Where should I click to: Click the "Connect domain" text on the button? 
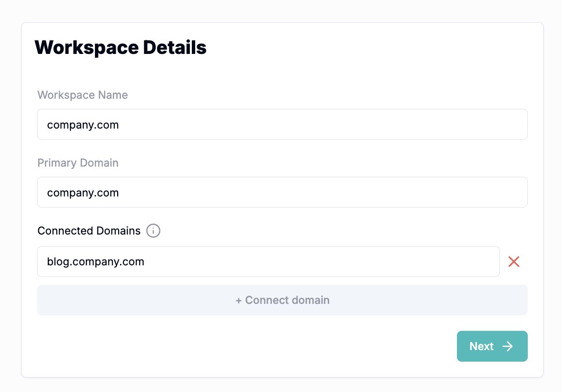[287, 300]
